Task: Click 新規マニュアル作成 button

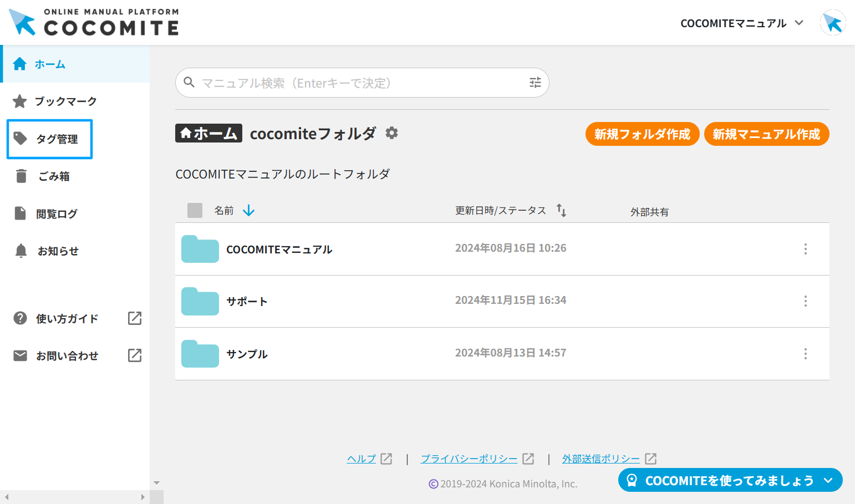Action: [766, 134]
